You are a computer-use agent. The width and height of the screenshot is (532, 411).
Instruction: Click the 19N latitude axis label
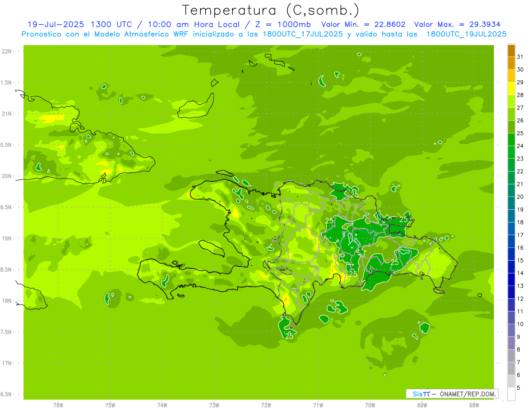click(7, 238)
